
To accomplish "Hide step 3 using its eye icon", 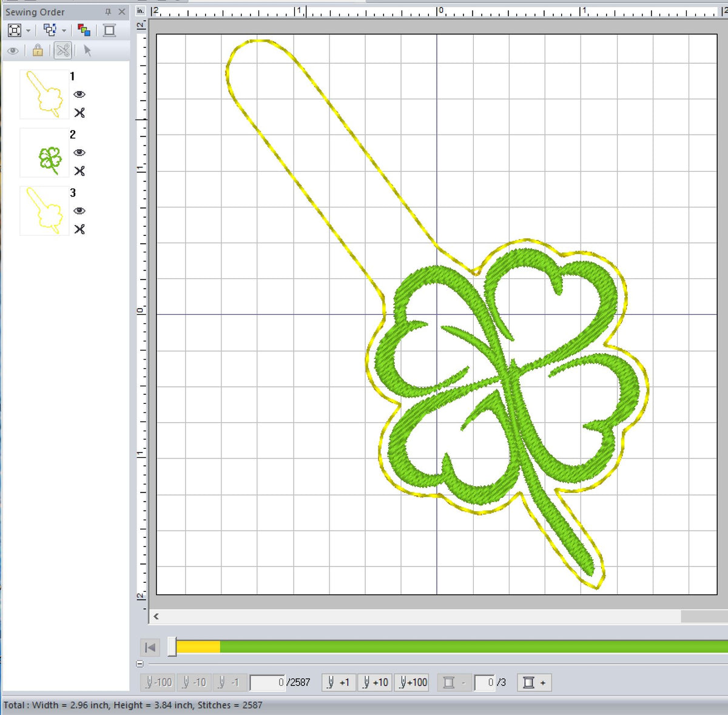I will (79, 211).
